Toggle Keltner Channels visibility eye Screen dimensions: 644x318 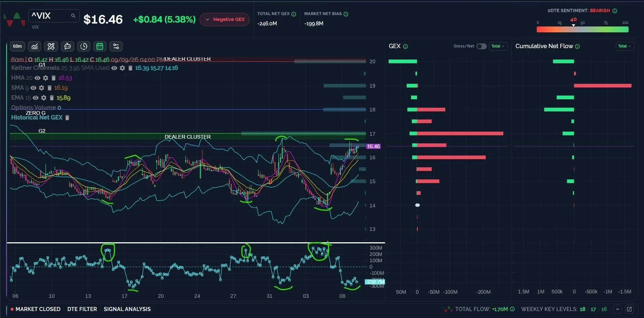tap(114, 68)
